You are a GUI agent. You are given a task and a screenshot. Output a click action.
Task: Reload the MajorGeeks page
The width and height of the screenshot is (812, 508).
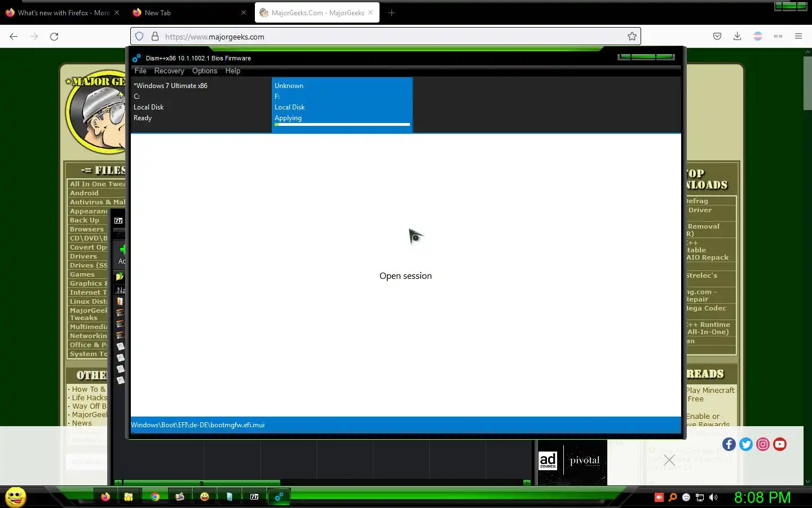54,36
